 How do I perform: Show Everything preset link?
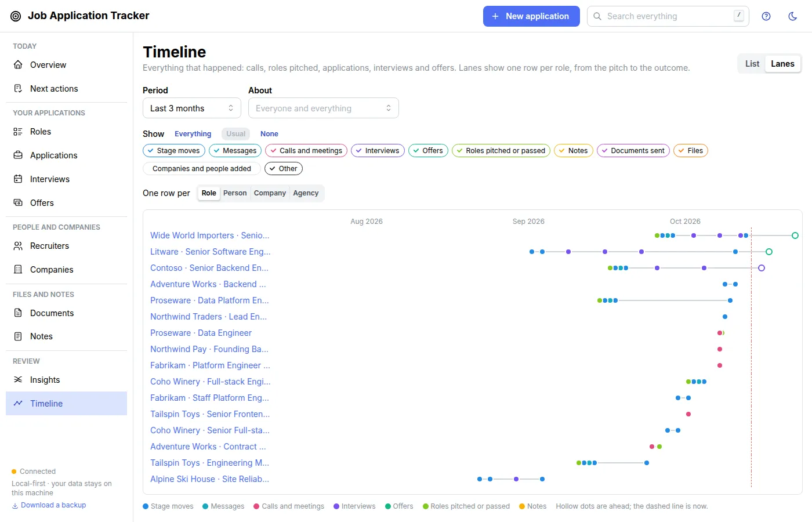[x=193, y=134]
